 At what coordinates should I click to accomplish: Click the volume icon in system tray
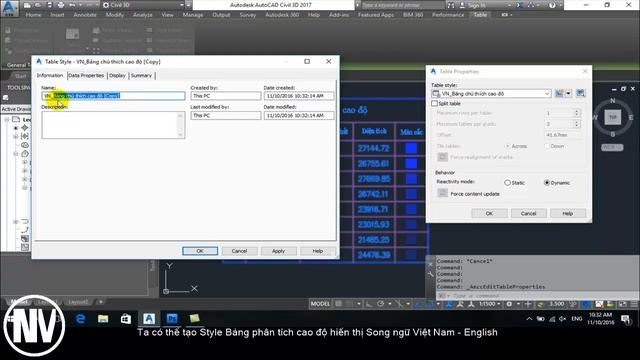(562, 319)
